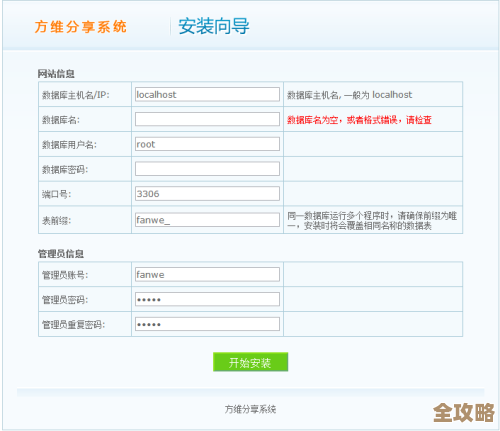
Task: Focus the 端口号 field showing 3306
Action: [x=207, y=194]
